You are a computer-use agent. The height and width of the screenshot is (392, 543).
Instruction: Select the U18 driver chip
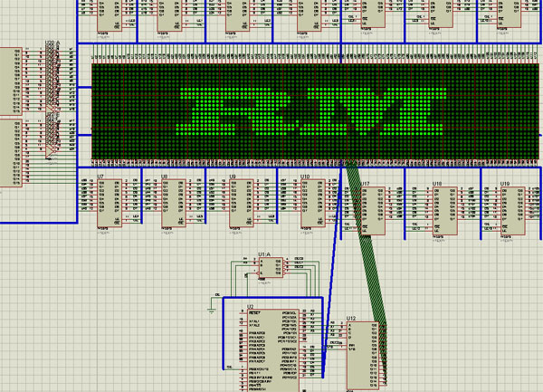445,211
